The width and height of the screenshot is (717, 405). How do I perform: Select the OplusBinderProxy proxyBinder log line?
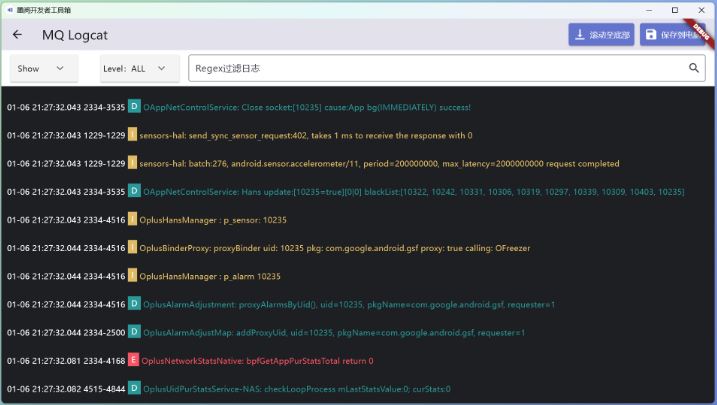click(x=334, y=248)
